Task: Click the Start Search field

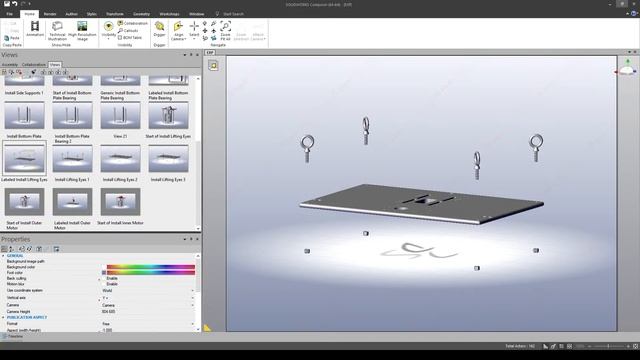Action: tap(233, 14)
